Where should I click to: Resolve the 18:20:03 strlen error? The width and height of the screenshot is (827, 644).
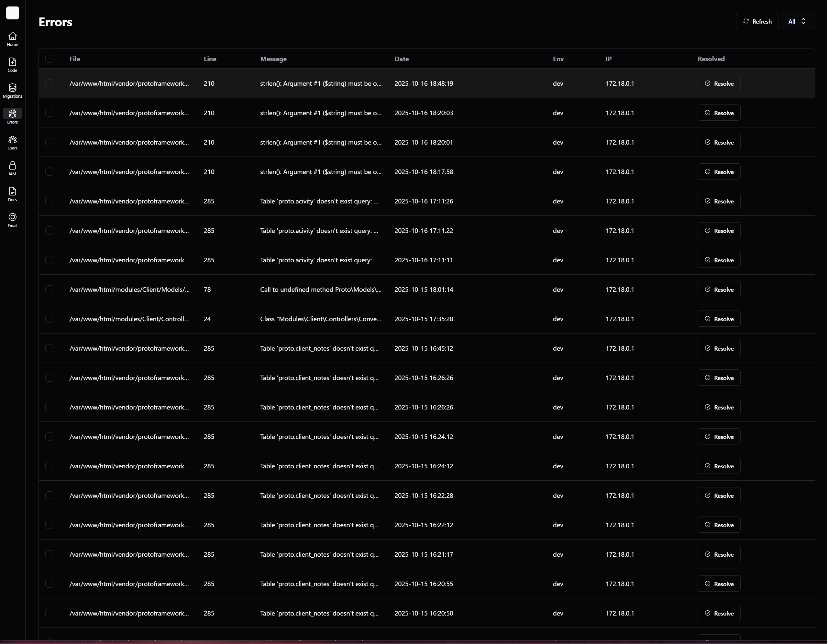click(718, 113)
